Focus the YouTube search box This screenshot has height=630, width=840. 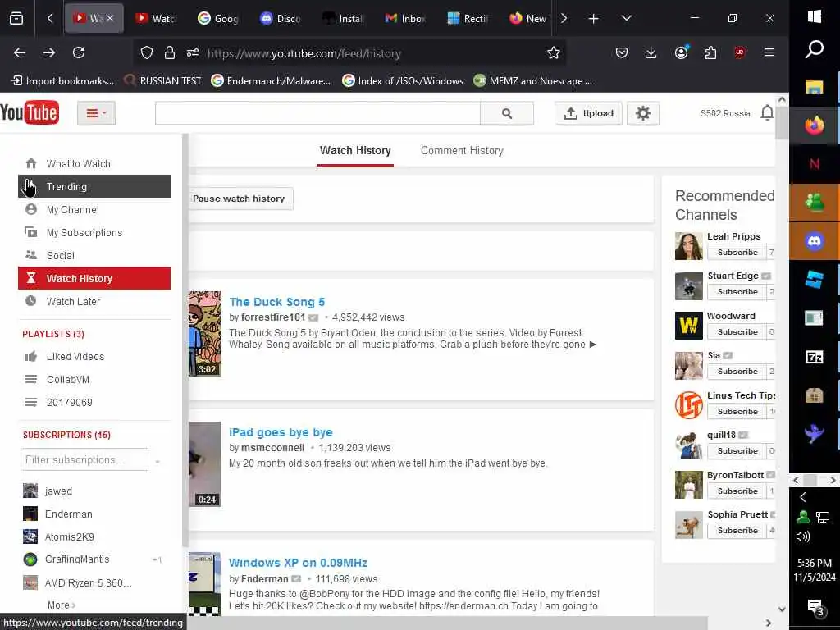[x=317, y=113]
